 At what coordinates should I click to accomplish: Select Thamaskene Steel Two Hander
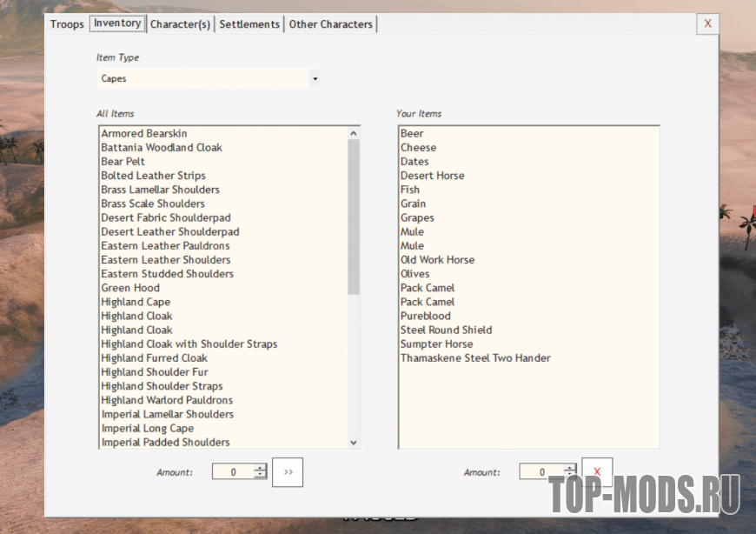tap(475, 358)
